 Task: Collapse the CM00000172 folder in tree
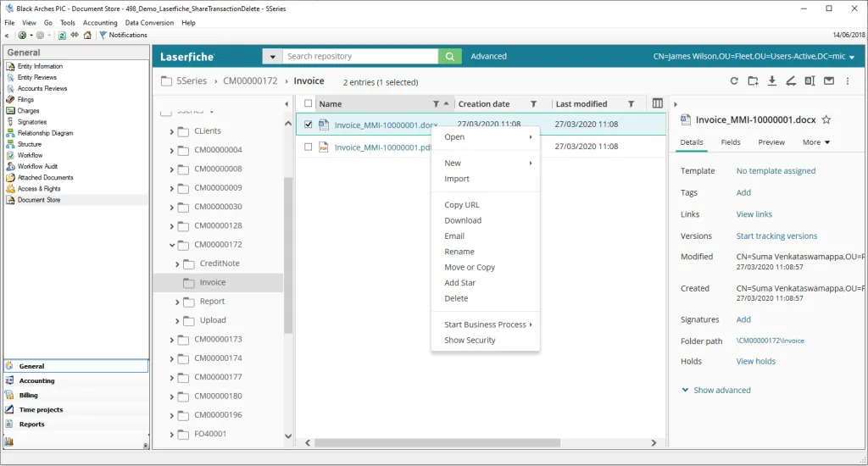171,245
